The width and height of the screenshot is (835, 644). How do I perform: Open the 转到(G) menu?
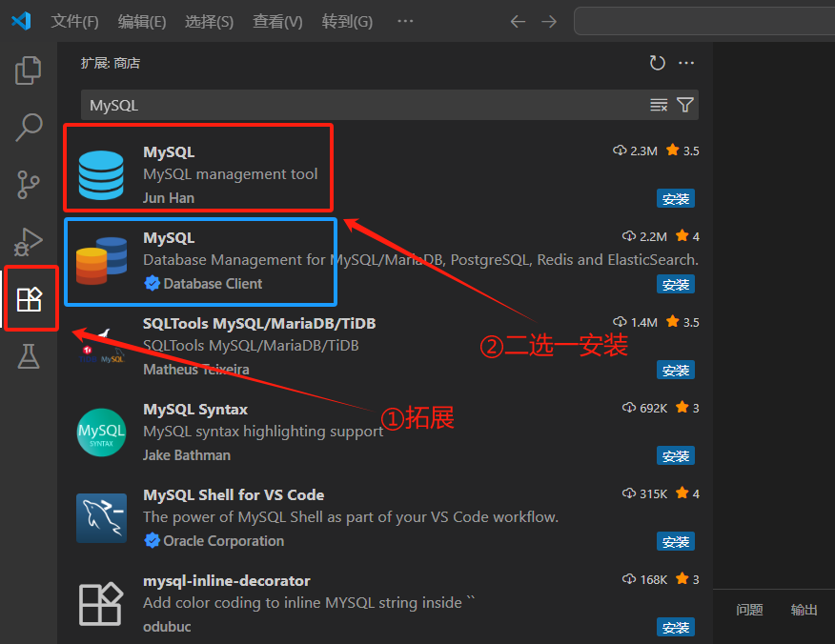coord(347,22)
